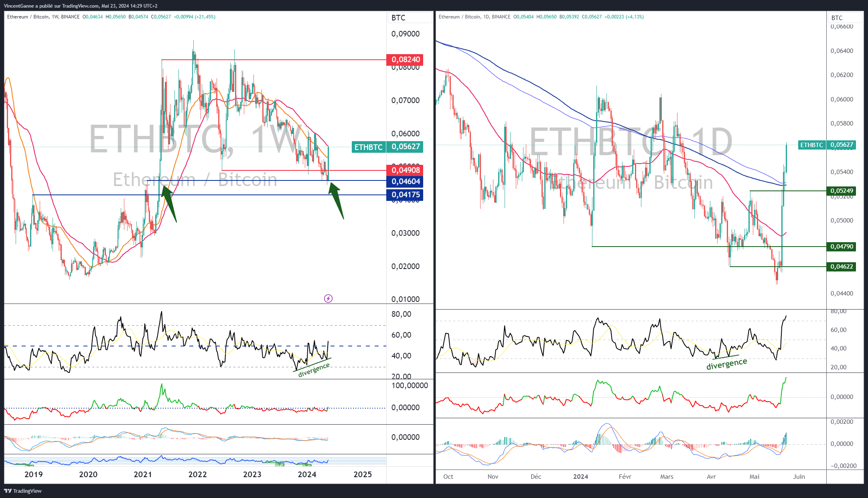Viewport: 868px width, 498px height.
Task: Select the blue 0,04604 support price label
Action: click(x=406, y=181)
